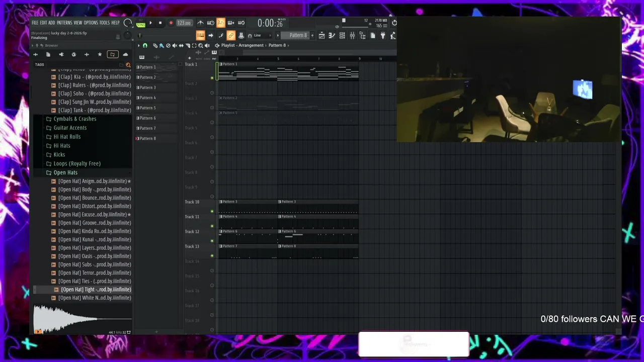
Task: Expand the Loops (Royalty Free) folder
Action: pos(77,163)
